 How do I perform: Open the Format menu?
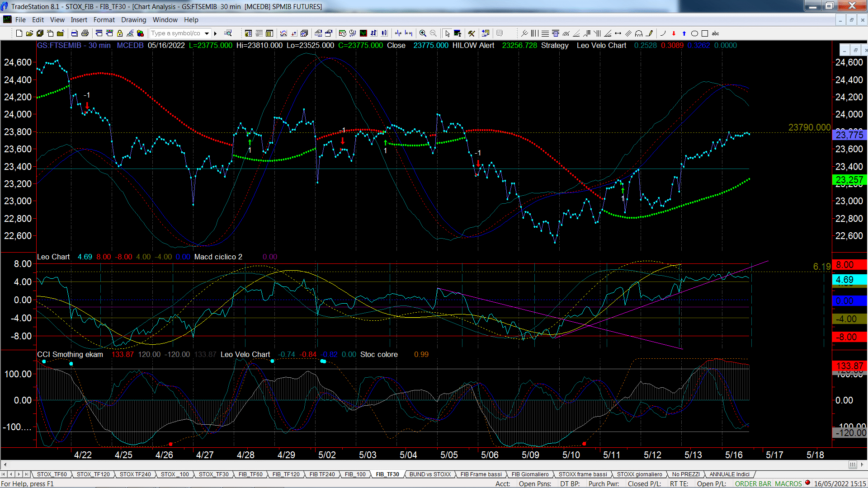104,20
